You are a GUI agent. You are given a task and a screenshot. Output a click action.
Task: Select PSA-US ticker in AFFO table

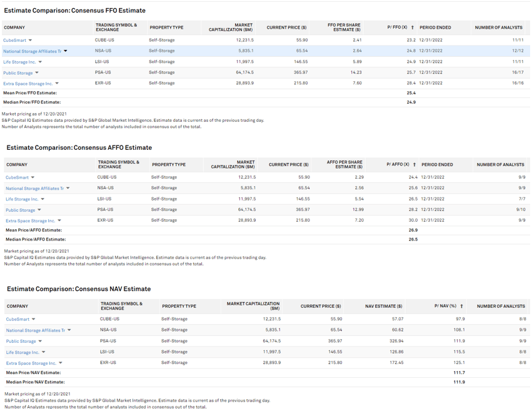coord(106,210)
